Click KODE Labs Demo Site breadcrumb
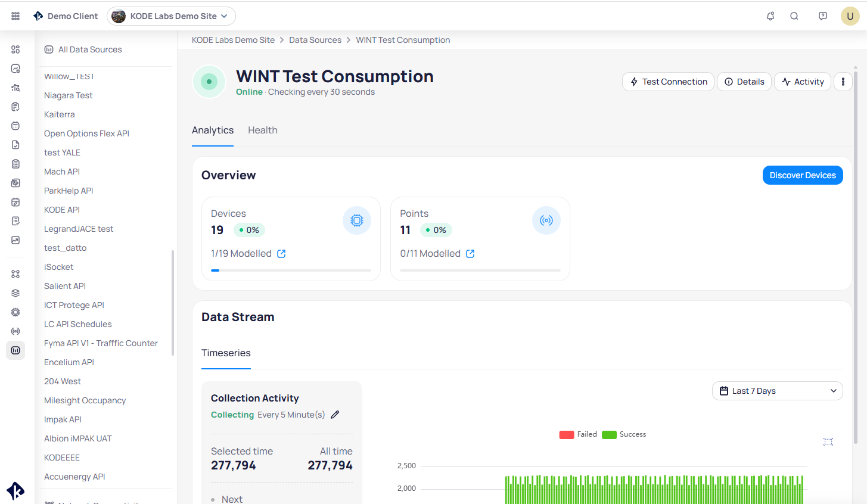 click(x=233, y=40)
